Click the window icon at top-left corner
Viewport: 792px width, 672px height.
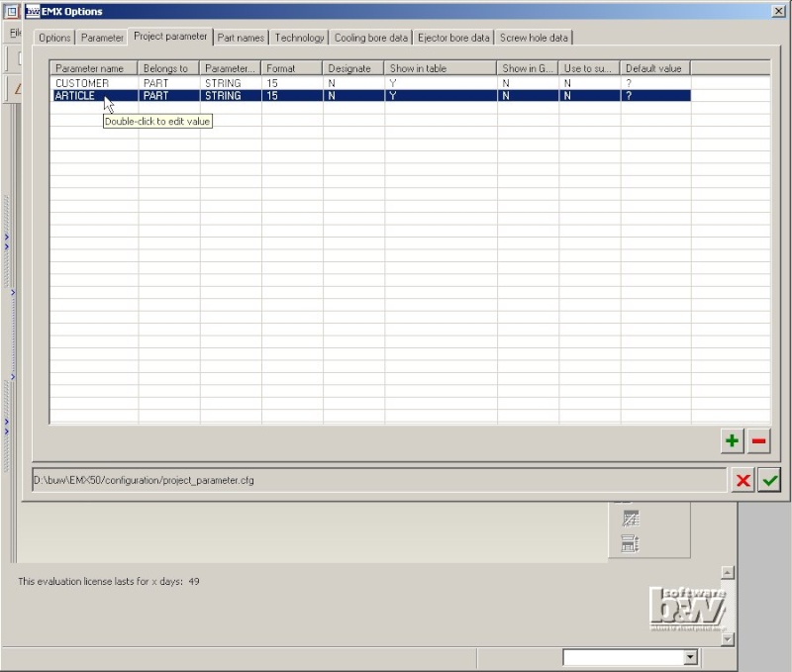click(12, 11)
